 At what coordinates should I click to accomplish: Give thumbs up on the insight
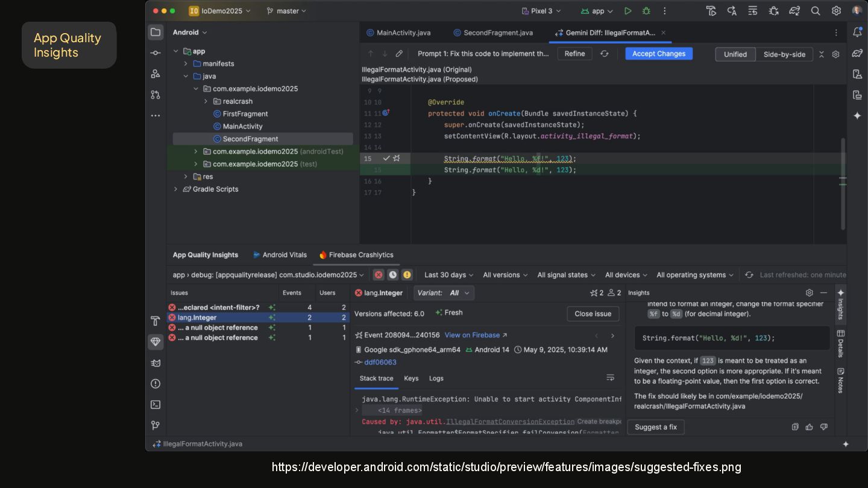810,427
